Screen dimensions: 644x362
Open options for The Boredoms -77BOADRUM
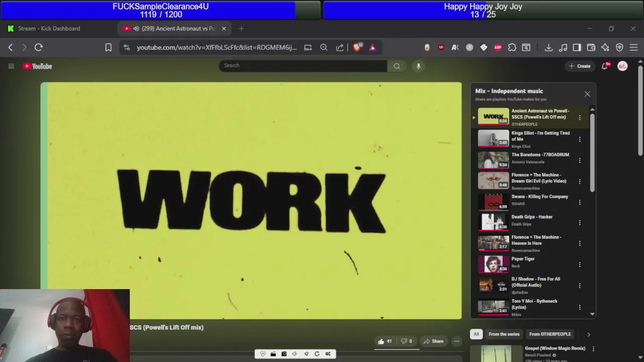click(x=580, y=160)
